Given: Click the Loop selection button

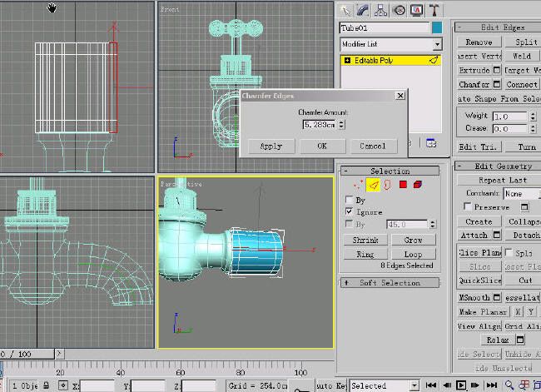Looking at the screenshot, I should [414, 255].
